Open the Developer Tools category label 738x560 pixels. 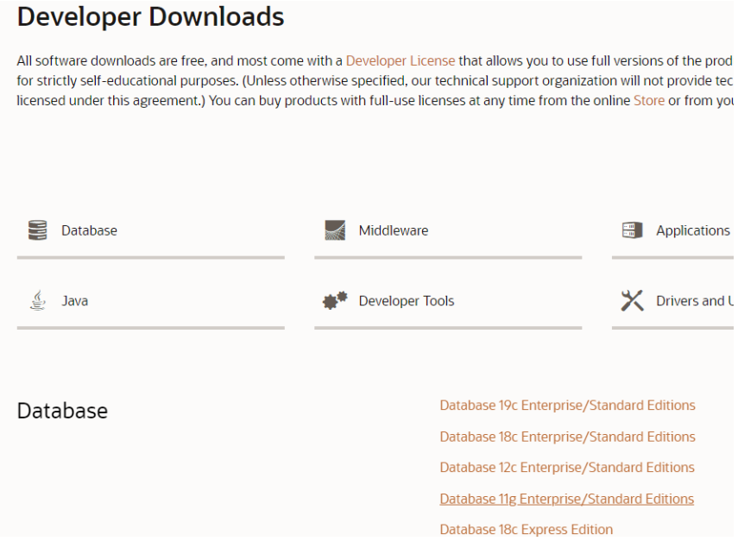(406, 301)
